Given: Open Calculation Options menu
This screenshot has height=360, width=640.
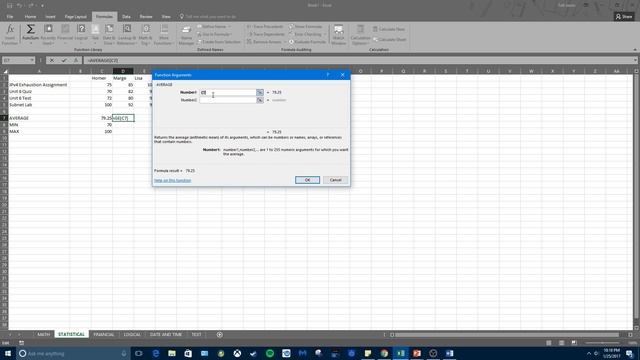Looking at the screenshot, I should coord(360,35).
